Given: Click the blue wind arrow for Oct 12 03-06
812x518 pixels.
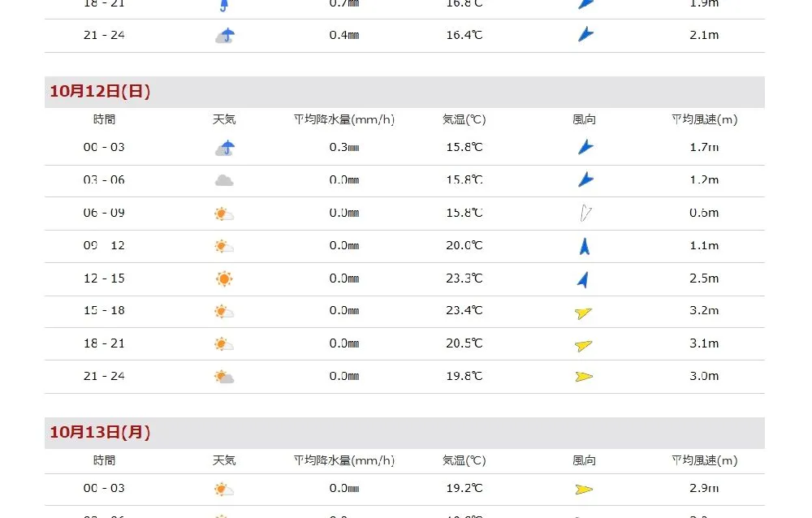Looking at the screenshot, I should 585,179.
